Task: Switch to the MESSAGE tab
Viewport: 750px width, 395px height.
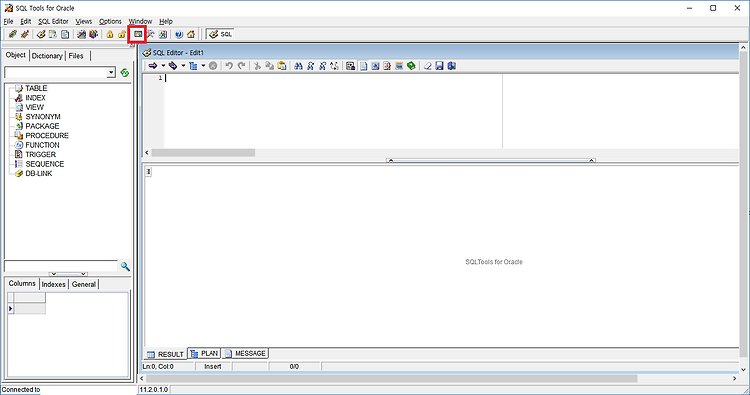Action: [245, 353]
